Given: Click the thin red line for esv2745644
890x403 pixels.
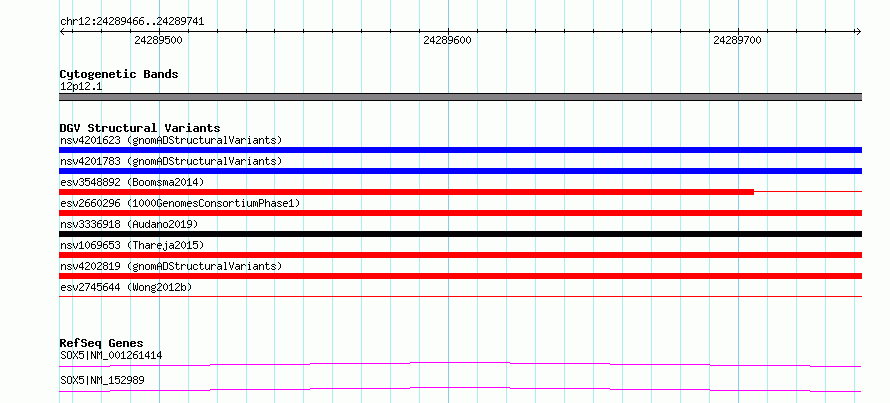Looking at the screenshot, I should pyautogui.click(x=460, y=296).
